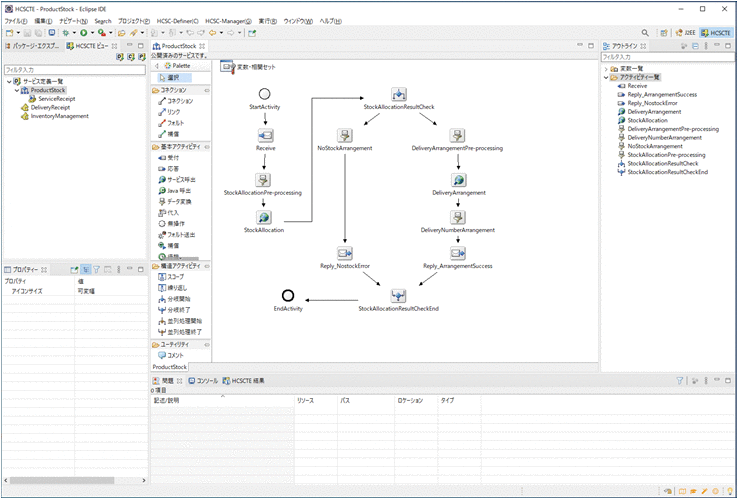Click the StockAllocation node in the diagram
This screenshot has width=738, height=499.
coord(264,216)
